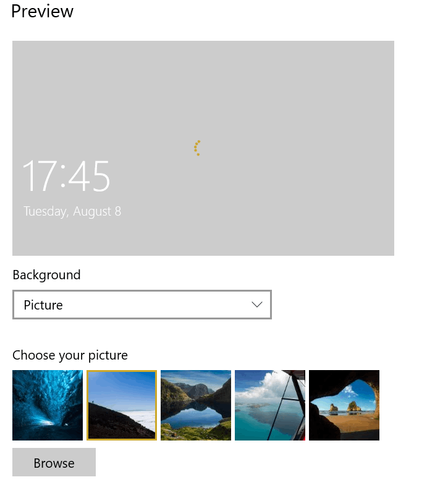Screen dimensions: 448x485
Task: Expand the chevron arrow in Background dropdown
Action: pyautogui.click(x=257, y=305)
